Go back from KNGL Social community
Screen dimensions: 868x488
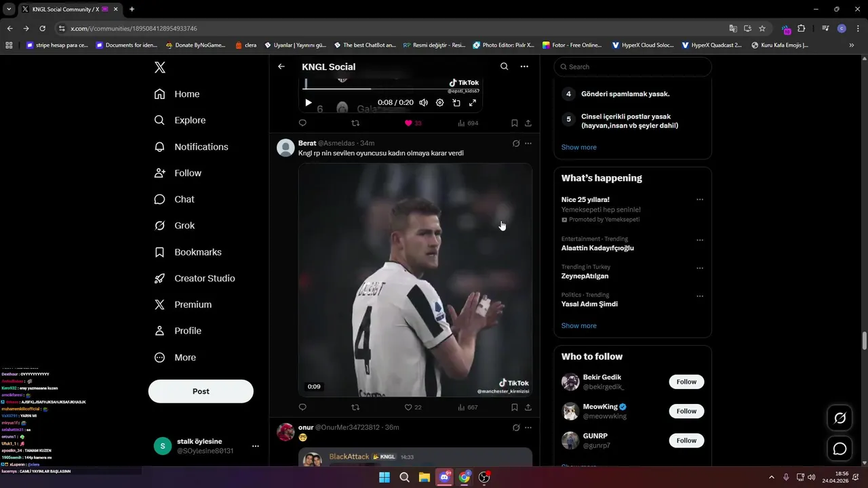(x=281, y=66)
